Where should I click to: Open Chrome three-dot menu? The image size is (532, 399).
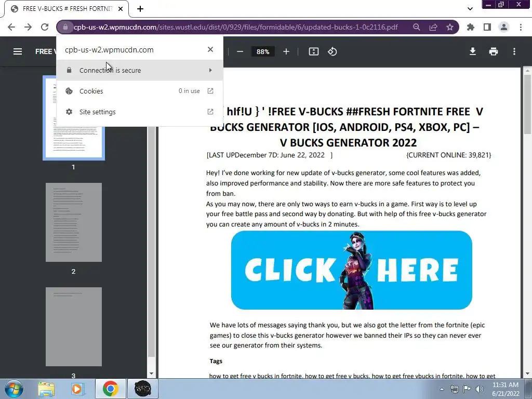pos(521,27)
